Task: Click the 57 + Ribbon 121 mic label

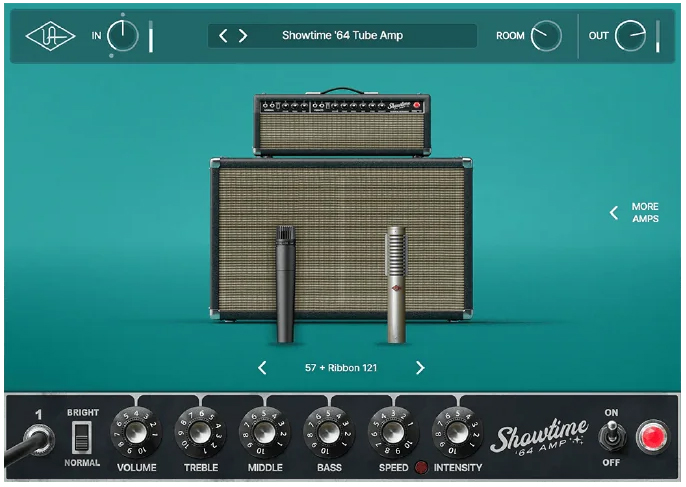Action: (x=341, y=368)
